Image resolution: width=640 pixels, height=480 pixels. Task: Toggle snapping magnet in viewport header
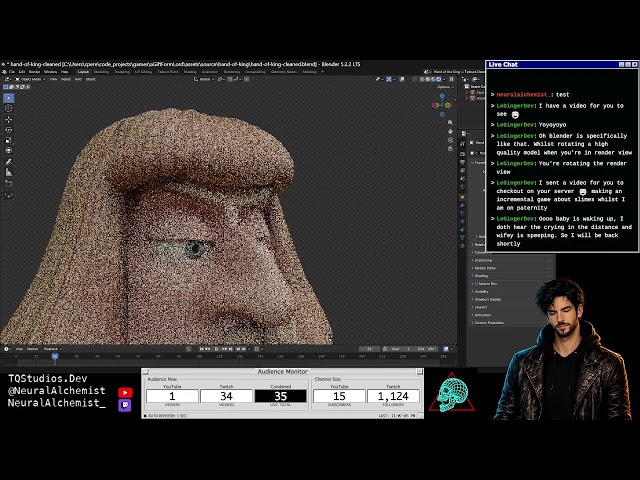coord(231,79)
